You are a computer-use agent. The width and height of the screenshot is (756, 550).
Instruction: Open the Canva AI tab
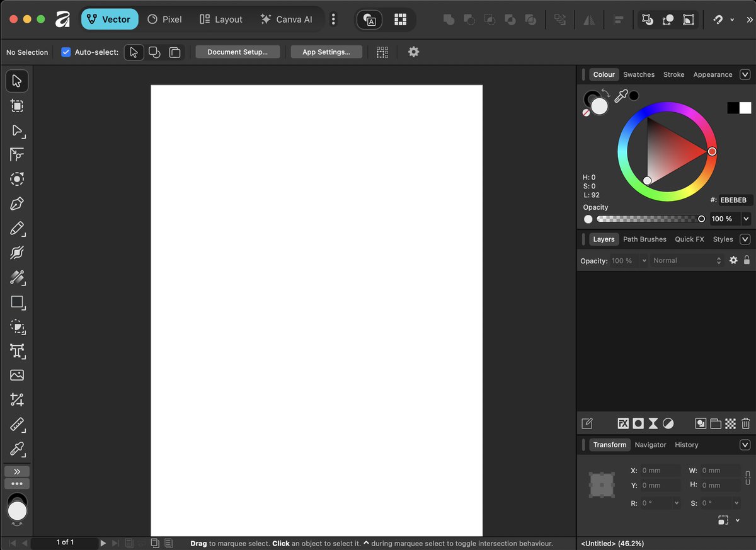click(x=287, y=20)
